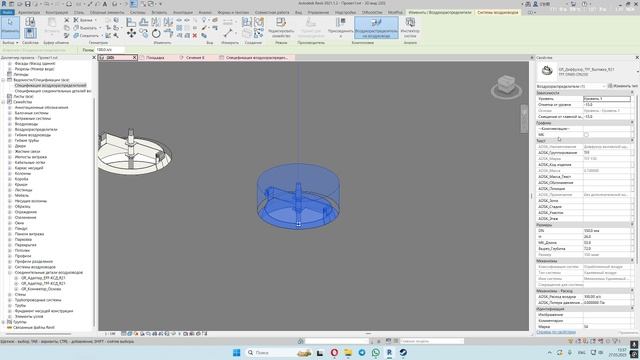640x360 pixels.
Task: Click the Save icon in quick access toolbar
Action: click(x=28, y=4)
